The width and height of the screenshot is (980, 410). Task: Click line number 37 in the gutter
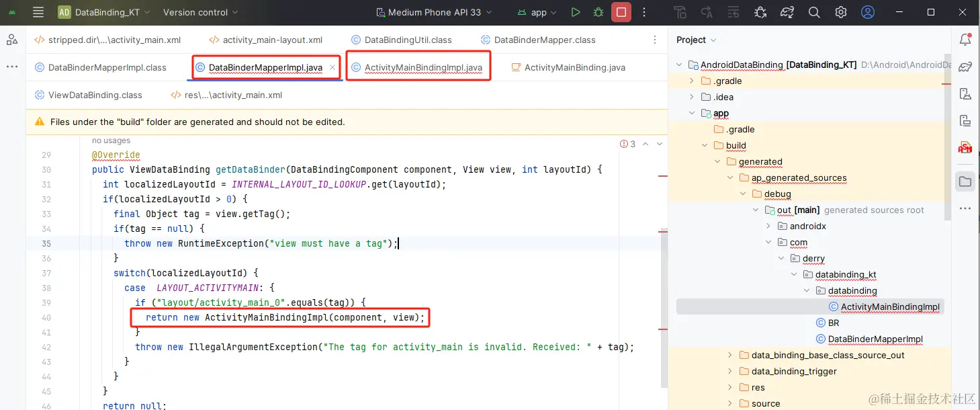point(46,273)
